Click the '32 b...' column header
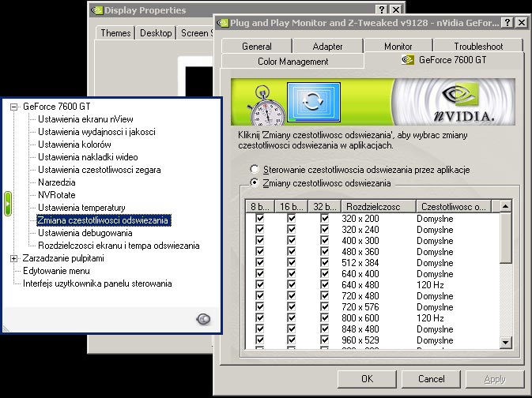The width and height of the screenshot is (532, 398). [x=325, y=206]
